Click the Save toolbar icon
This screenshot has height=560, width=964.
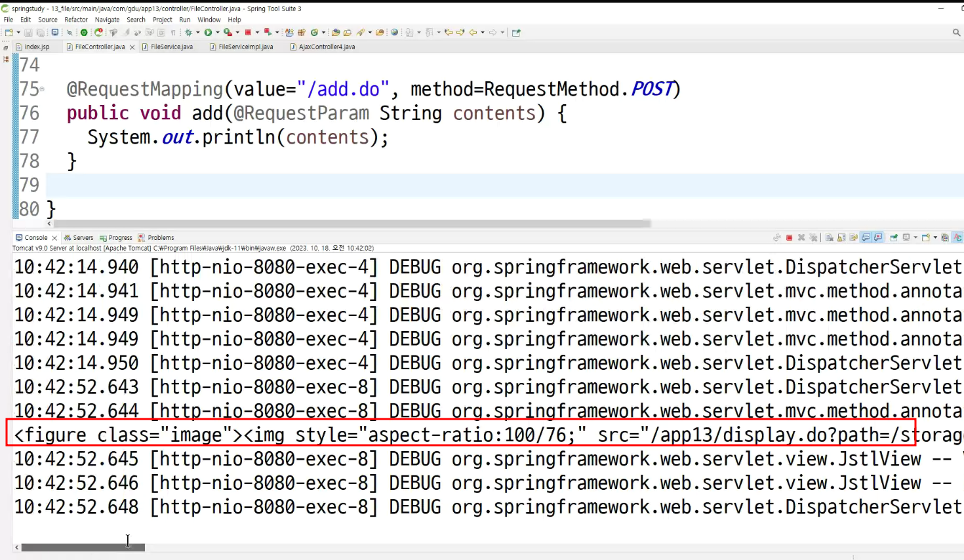[x=28, y=32]
